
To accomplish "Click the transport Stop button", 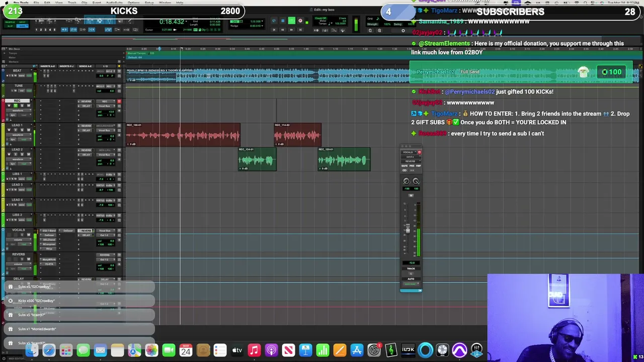I will pos(283,21).
